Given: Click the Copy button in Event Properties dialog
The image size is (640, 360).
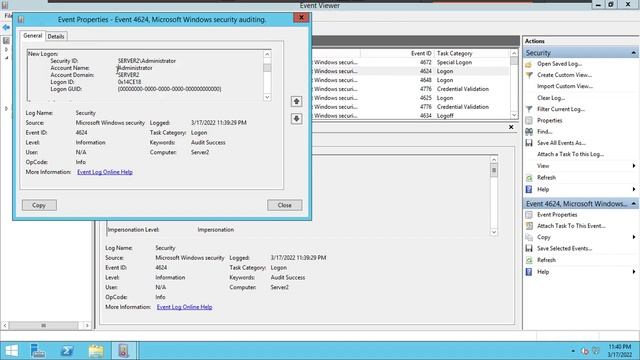Looking at the screenshot, I should pyautogui.click(x=39, y=205).
